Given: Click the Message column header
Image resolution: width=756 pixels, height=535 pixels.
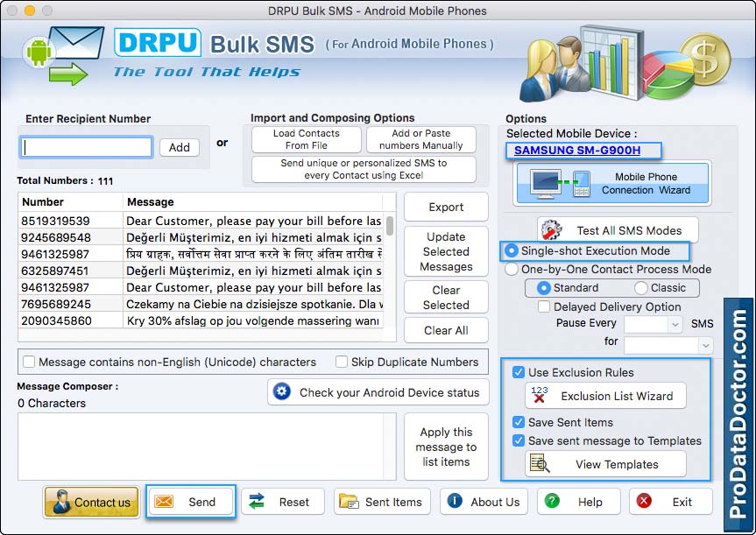Looking at the screenshot, I should pyautogui.click(x=252, y=202).
